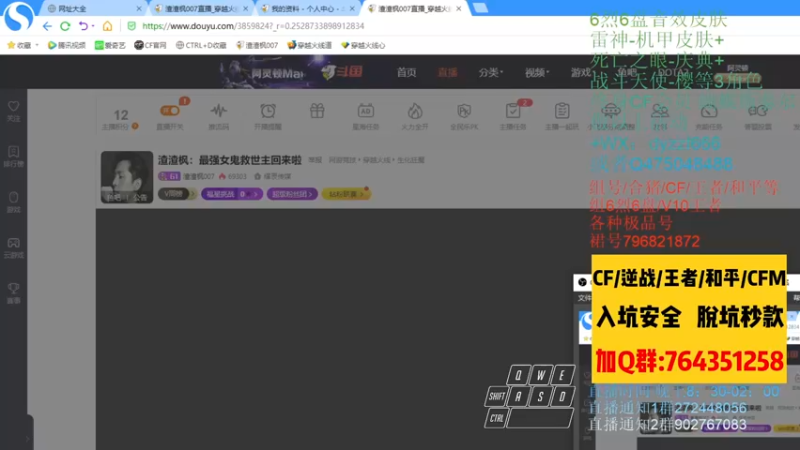Open the 生化狂魔 category link
This screenshot has width=800, height=450.
coord(411,160)
